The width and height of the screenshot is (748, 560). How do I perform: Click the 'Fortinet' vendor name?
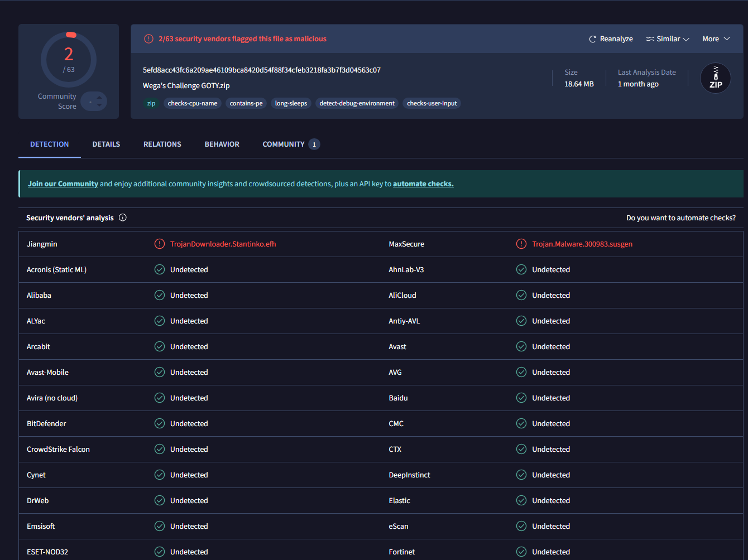pos(402,552)
